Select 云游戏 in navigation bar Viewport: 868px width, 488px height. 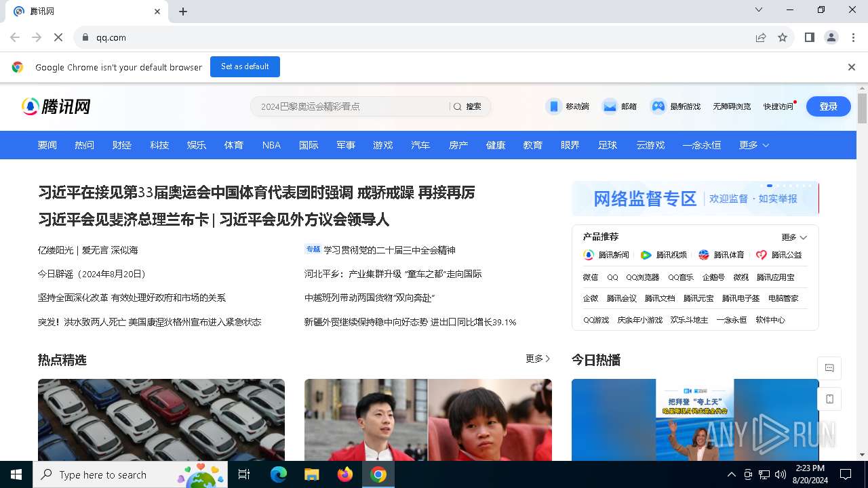click(x=650, y=145)
